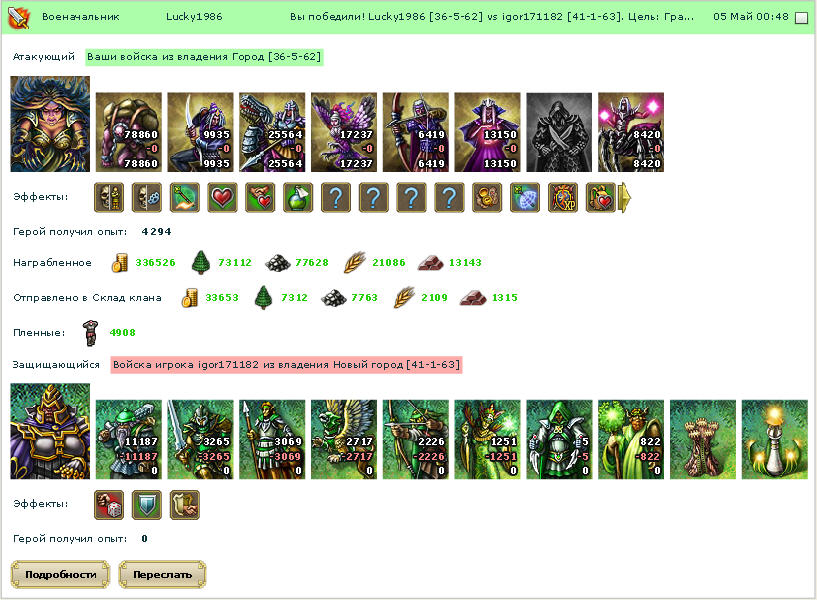Screen dimensions: 817x600
Task: Click the blue shield defender effect icon
Action: coord(147,505)
